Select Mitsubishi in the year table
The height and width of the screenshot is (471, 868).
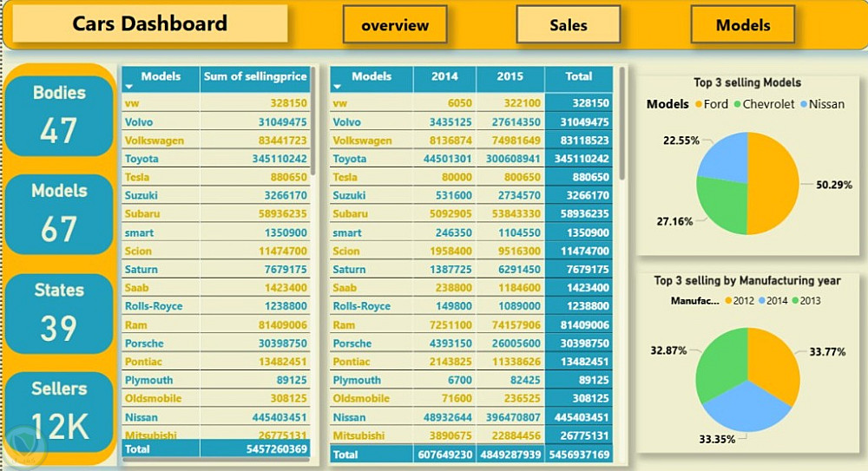click(x=358, y=435)
